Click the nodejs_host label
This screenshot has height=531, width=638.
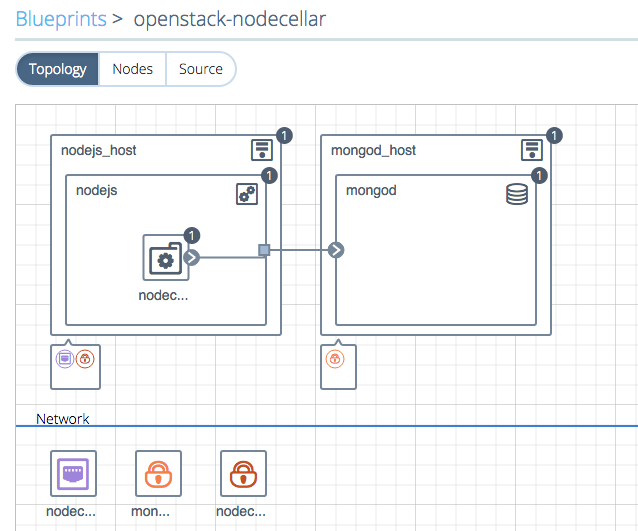(x=98, y=150)
